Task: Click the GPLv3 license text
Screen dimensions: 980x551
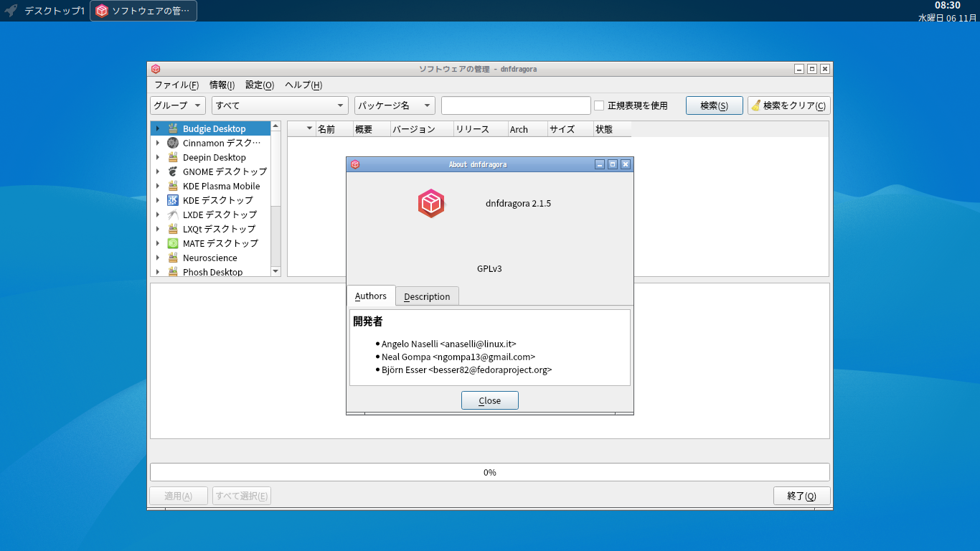Action: pos(489,268)
